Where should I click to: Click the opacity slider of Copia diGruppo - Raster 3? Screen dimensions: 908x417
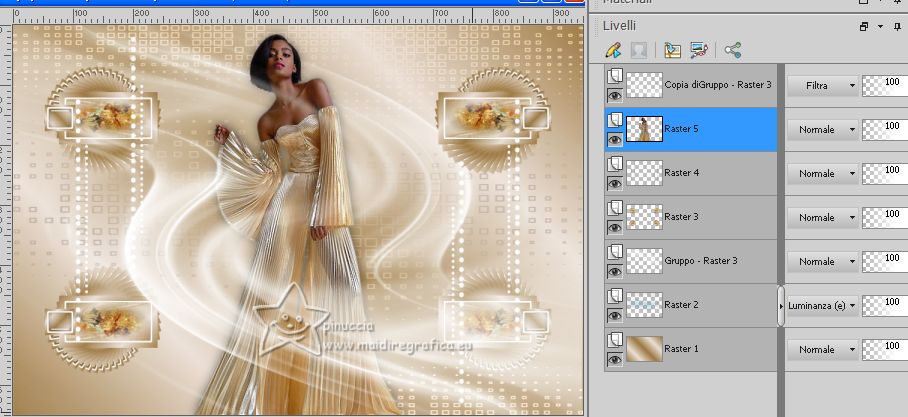[885, 86]
